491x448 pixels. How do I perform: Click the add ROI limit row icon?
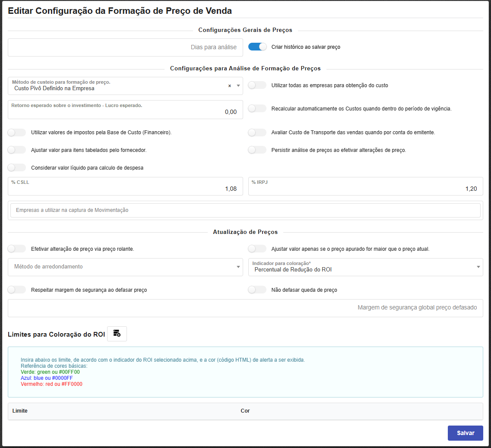pyautogui.click(x=117, y=334)
